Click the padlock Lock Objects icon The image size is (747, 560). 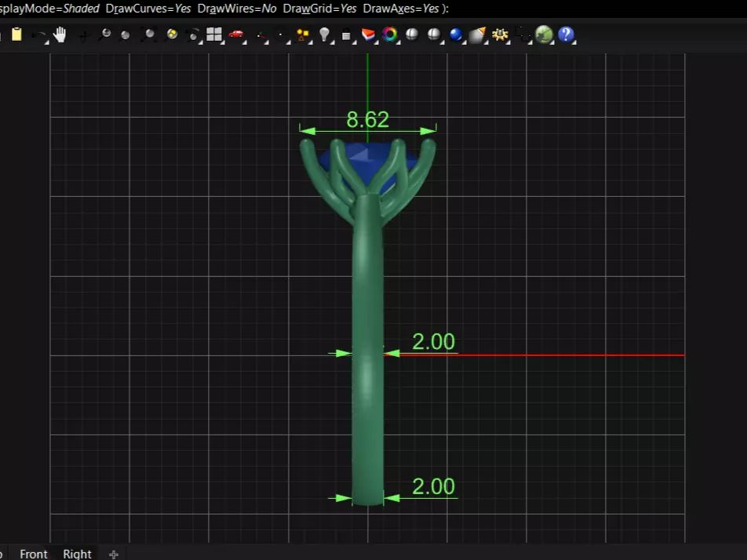346,35
